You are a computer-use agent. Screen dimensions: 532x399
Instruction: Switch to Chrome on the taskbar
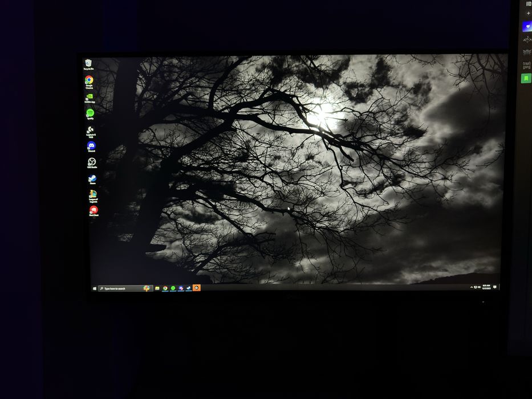[x=165, y=288]
